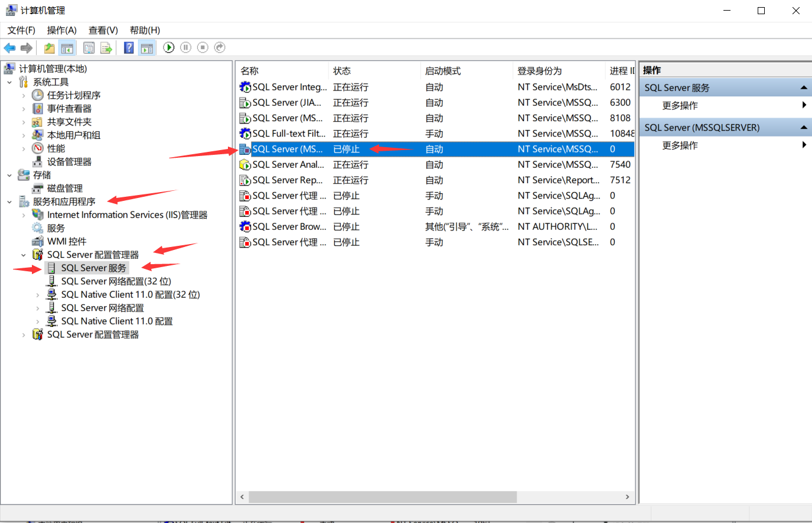Viewport: 812px width, 523px height.
Task: Expand the 任务计划程序 node arrow
Action: [24, 95]
